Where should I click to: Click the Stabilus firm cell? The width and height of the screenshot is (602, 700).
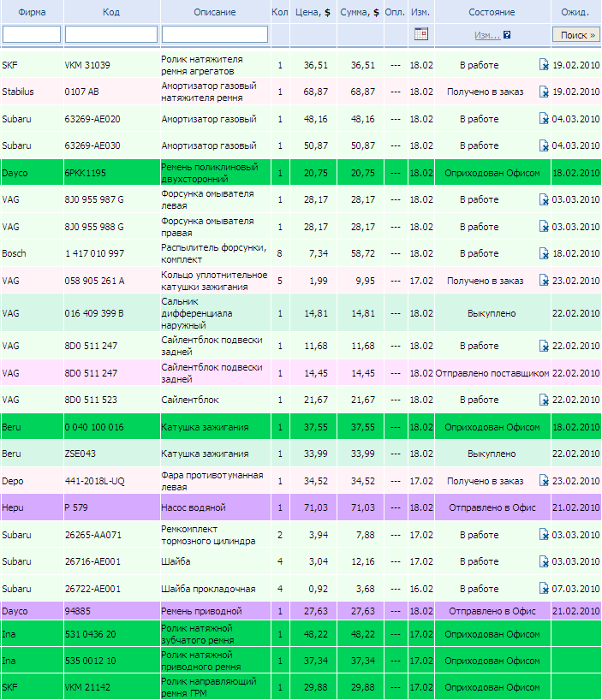pyautogui.click(x=18, y=92)
